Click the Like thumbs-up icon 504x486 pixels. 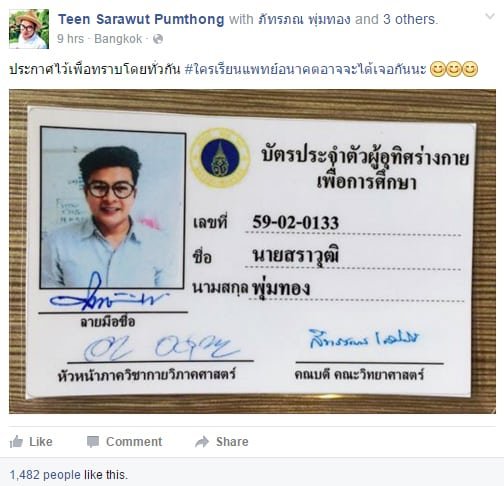pyautogui.click(x=16, y=442)
